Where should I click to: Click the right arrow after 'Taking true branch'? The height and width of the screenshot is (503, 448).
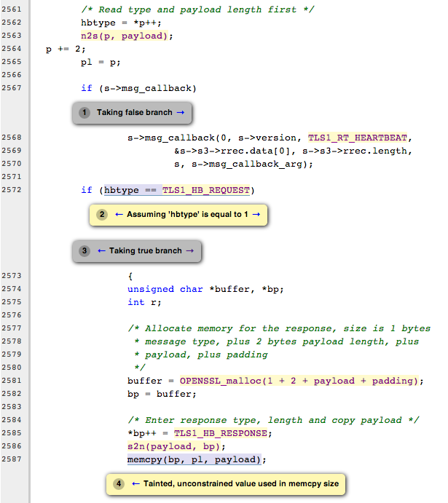pos(189,250)
